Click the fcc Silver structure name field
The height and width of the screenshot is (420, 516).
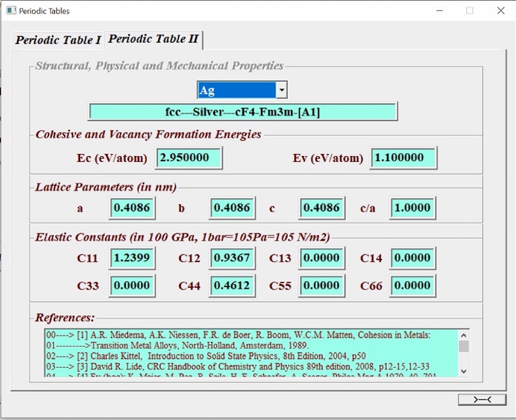243,112
